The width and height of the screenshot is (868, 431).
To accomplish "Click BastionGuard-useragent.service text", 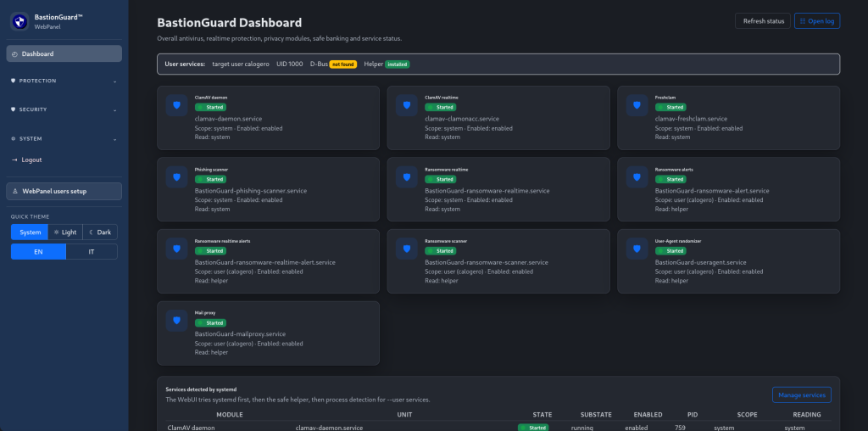I will tap(701, 263).
